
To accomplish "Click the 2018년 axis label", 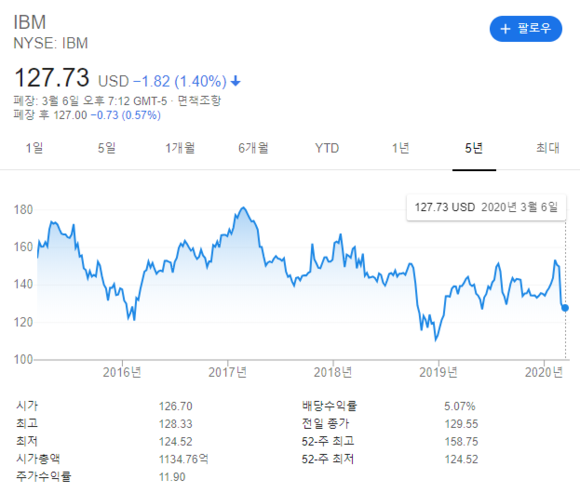I will click(x=333, y=372).
